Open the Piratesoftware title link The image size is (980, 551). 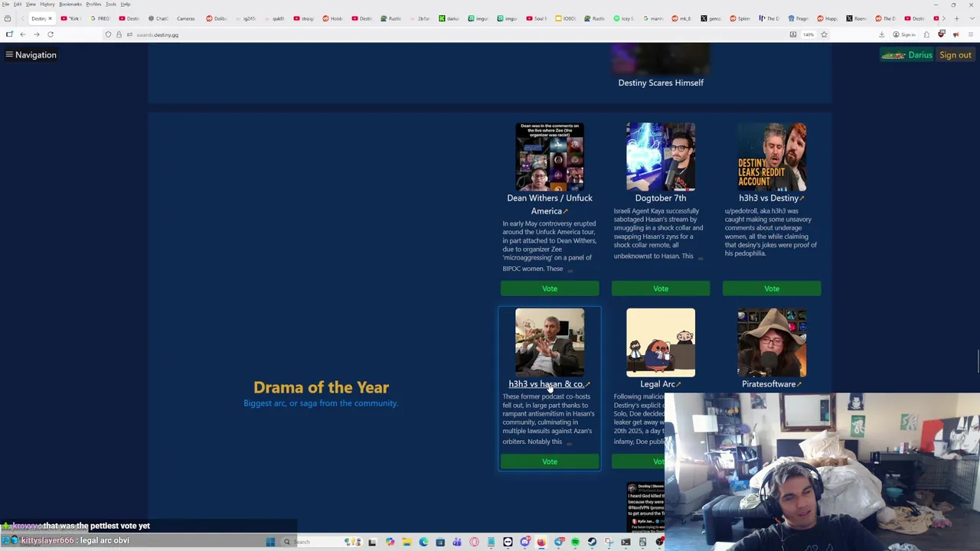coord(771,384)
